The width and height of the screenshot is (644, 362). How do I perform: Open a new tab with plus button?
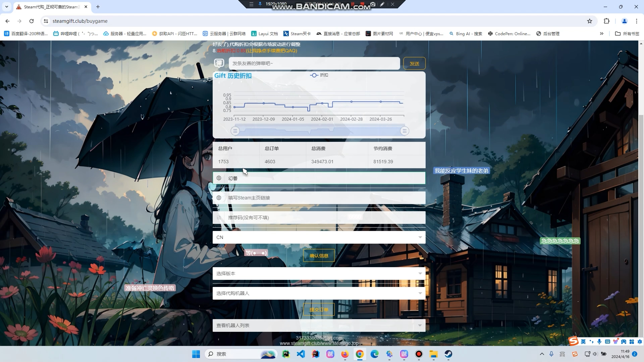[x=98, y=7]
